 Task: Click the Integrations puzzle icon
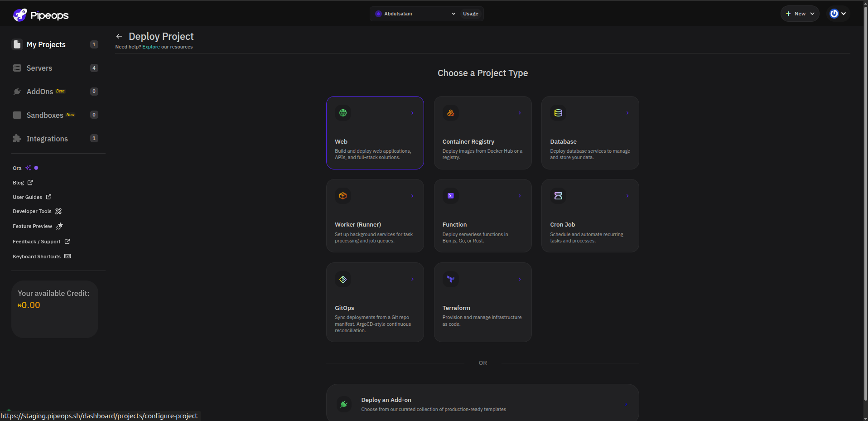click(x=17, y=139)
